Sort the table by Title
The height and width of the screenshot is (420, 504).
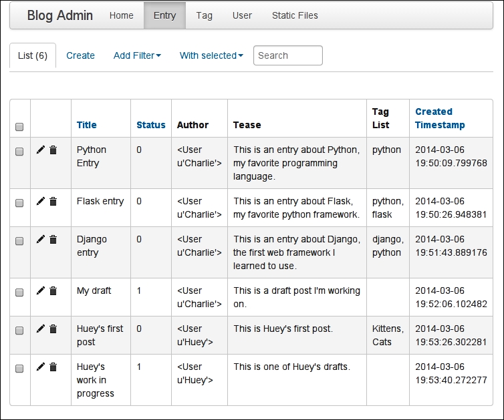pyautogui.click(x=86, y=125)
